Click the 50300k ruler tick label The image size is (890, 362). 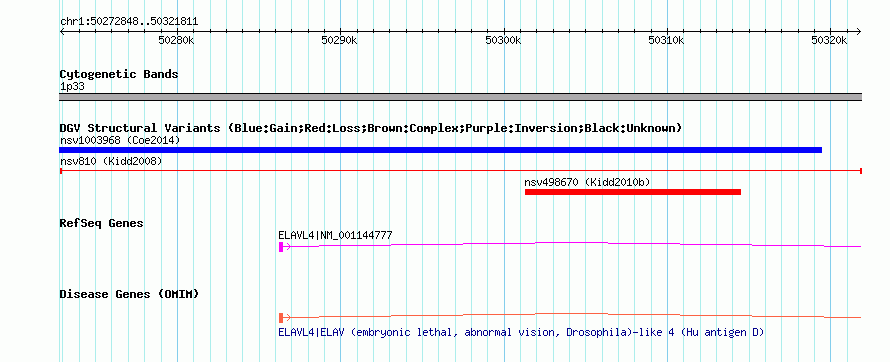click(503, 40)
